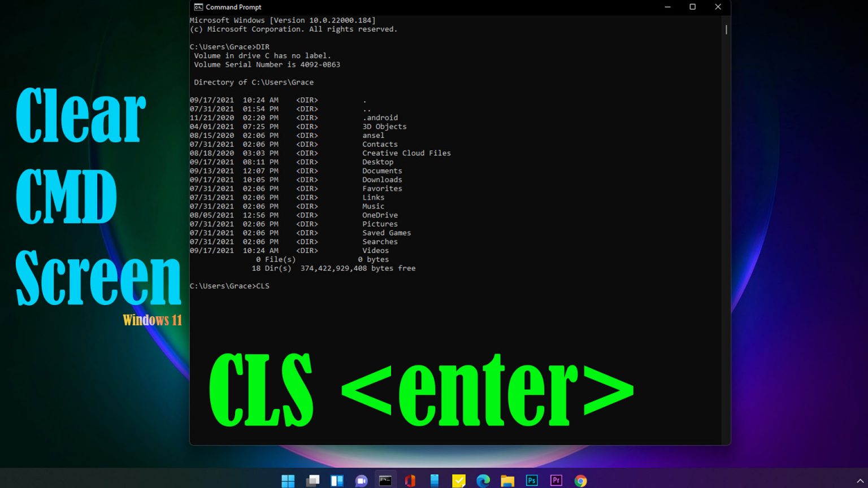Viewport: 868px width, 488px height.
Task: Open Microsoft Office from the taskbar
Action: (x=410, y=481)
